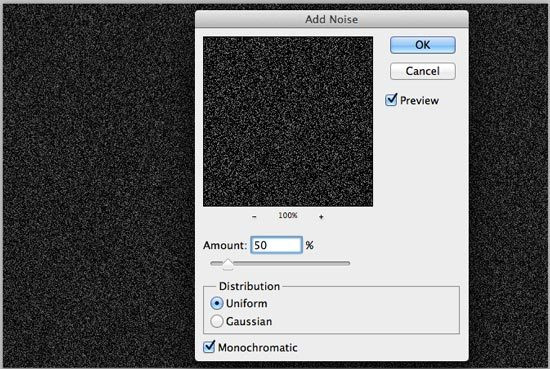Click the 100% zoom level text
Image resolution: width=550 pixels, height=369 pixels.
[x=288, y=215]
